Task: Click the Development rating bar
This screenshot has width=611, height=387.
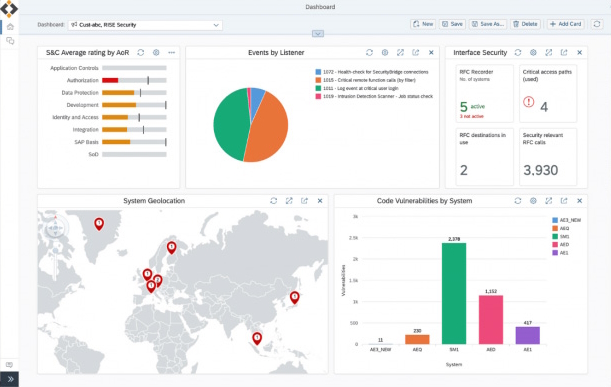Action: point(119,105)
